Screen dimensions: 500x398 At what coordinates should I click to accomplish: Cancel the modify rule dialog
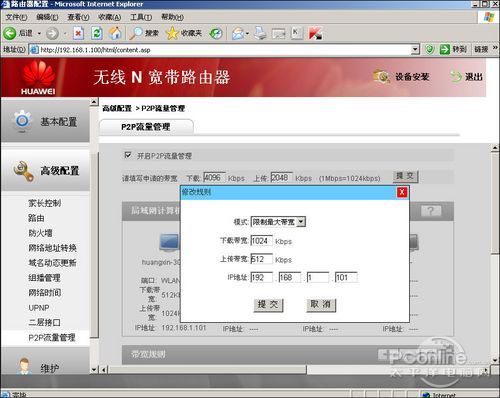tap(321, 304)
